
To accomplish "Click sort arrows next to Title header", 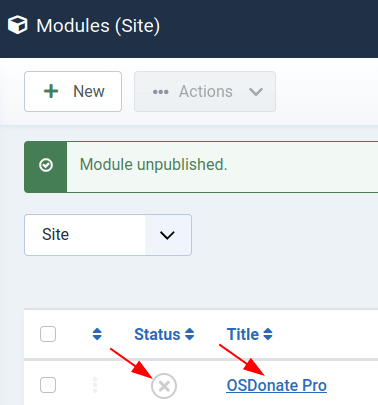I will click(268, 334).
